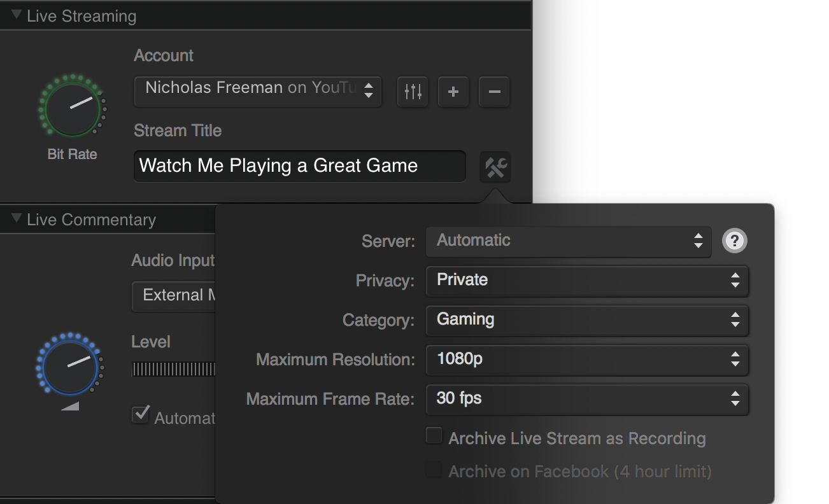Screen dimensions: 829x504
Task: Collapse the Live Commentary section
Action: [17, 219]
